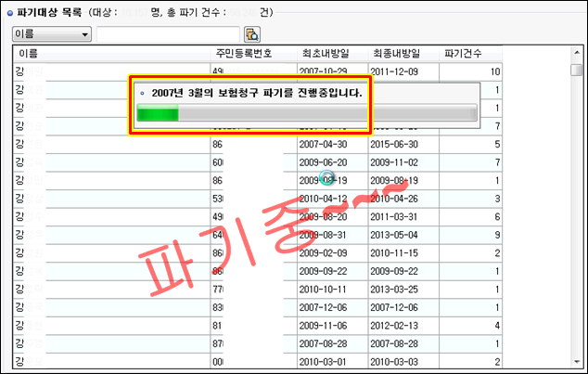The image size is (588, 374).
Task: Open the 이름 search criteria dropdown
Action: click(52, 34)
